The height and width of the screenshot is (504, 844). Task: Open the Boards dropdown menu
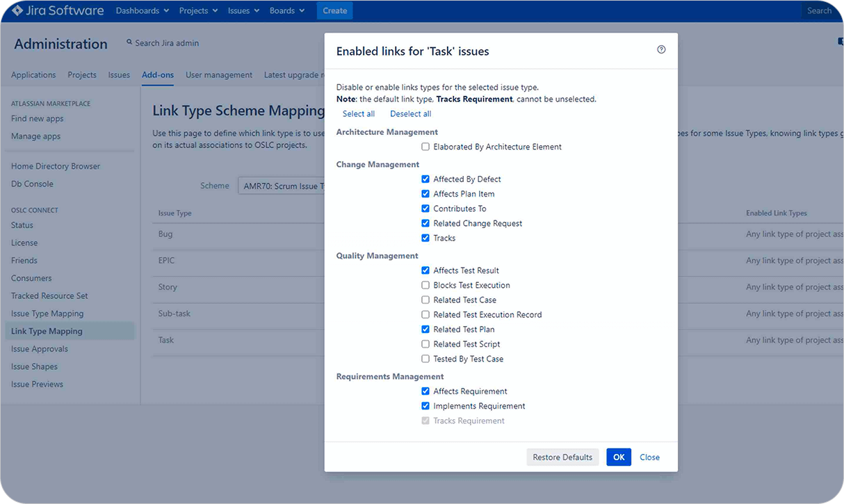287,10
